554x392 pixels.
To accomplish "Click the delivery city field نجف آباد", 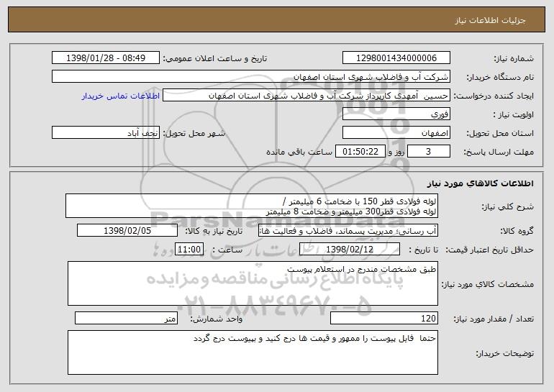I will pyautogui.click(x=106, y=132).
